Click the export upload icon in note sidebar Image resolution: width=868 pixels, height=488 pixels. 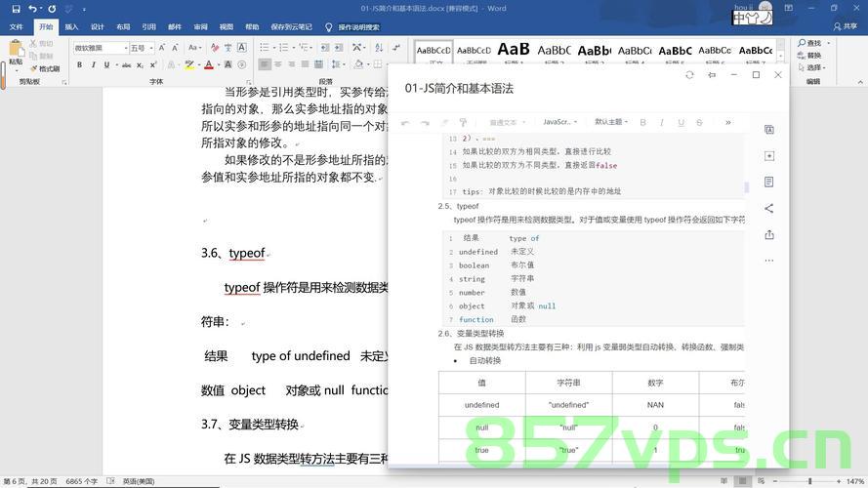pyautogui.click(x=769, y=234)
